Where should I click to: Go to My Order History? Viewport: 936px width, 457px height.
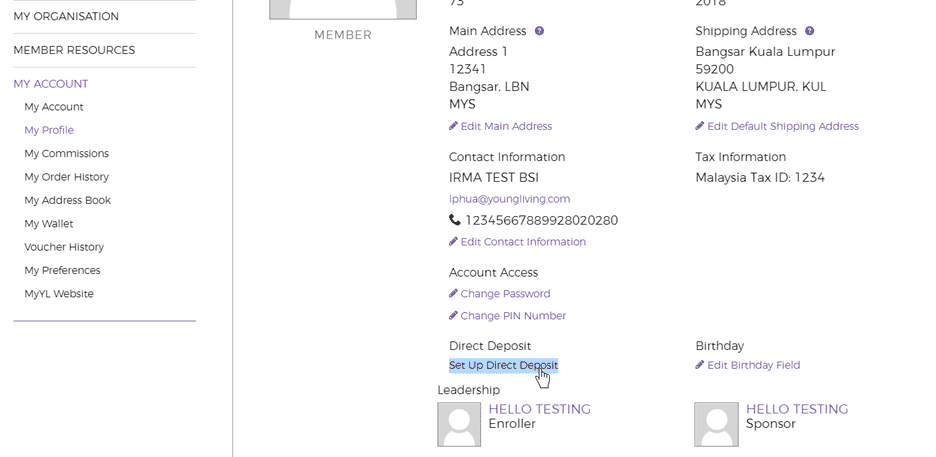(x=66, y=177)
